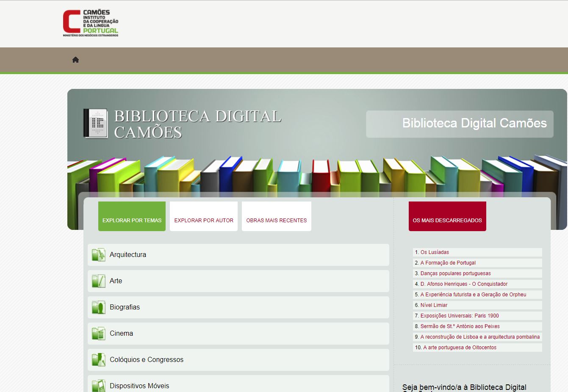
Task: Click the Colóquios e Congressos category icon
Action: (x=99, y=360)
